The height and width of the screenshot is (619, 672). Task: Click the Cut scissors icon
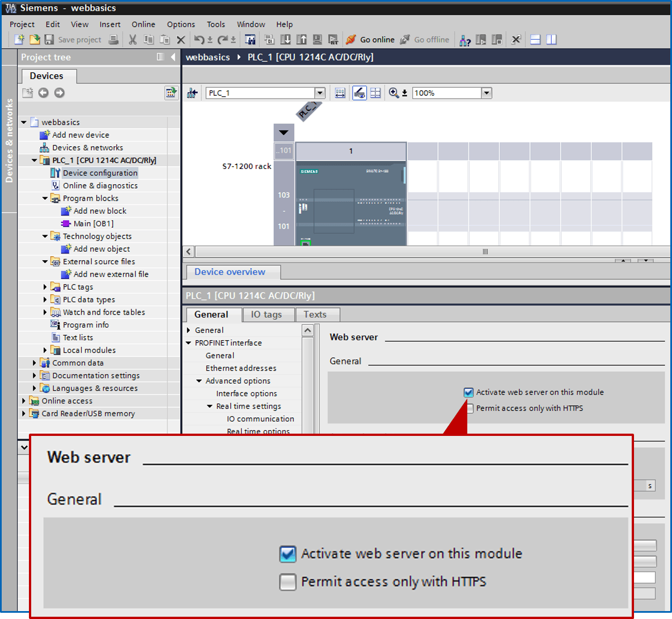pos(133,40)
